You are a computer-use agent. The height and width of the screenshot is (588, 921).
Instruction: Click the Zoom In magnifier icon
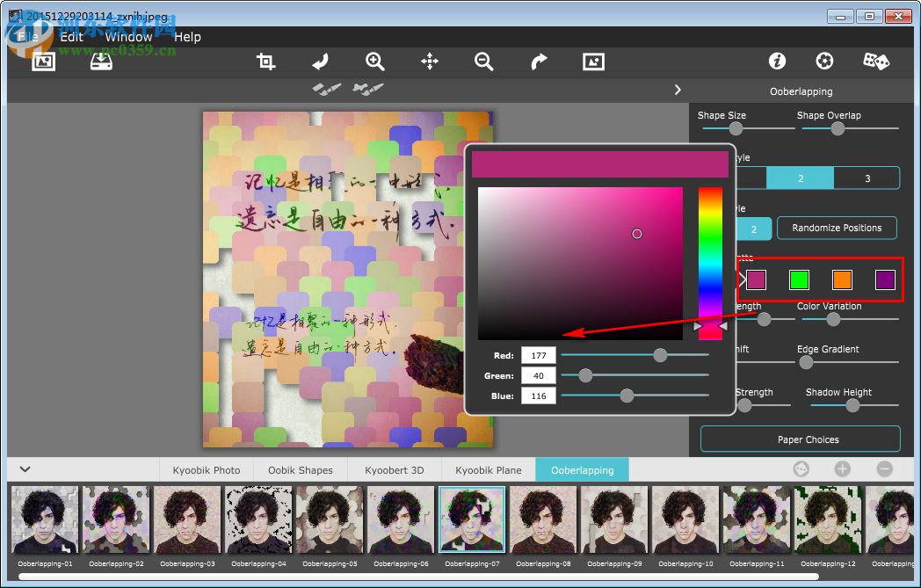coord(374,62)
